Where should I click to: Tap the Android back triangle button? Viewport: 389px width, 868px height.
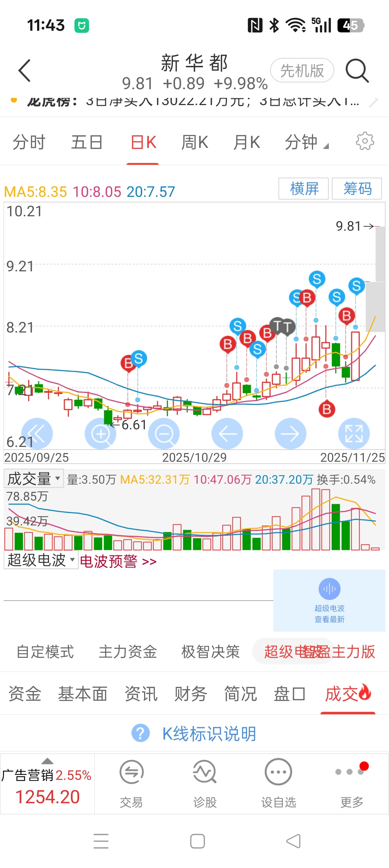[x=293, y=841]
